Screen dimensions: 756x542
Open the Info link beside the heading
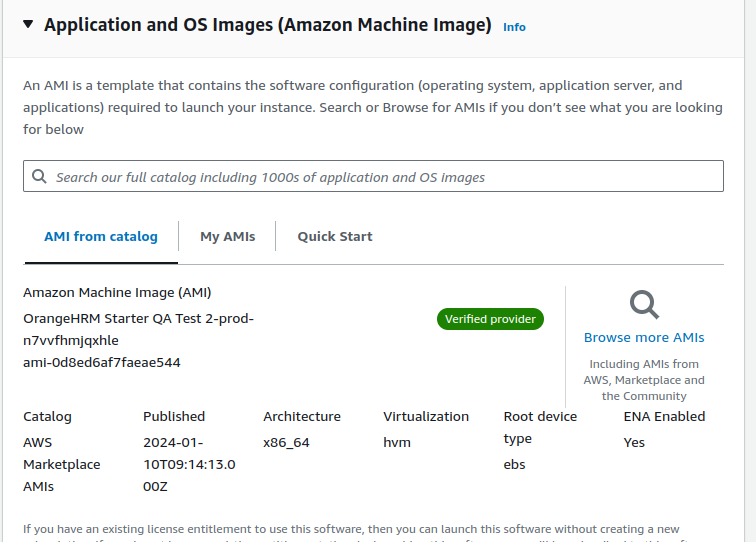(x=514, y=27)
